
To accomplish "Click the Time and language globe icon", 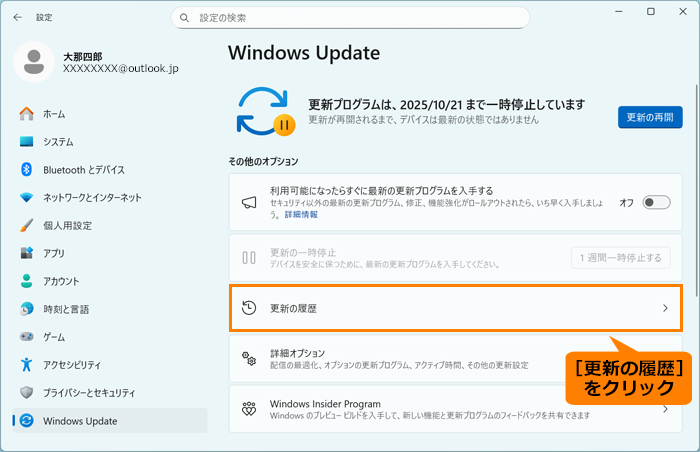I will pos(26,309).
